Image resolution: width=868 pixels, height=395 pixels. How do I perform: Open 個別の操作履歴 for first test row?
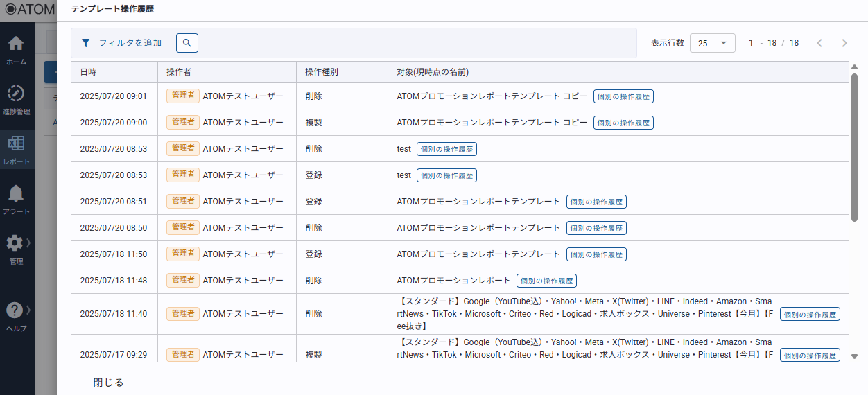pyautogui.click(x=446, y=149)
